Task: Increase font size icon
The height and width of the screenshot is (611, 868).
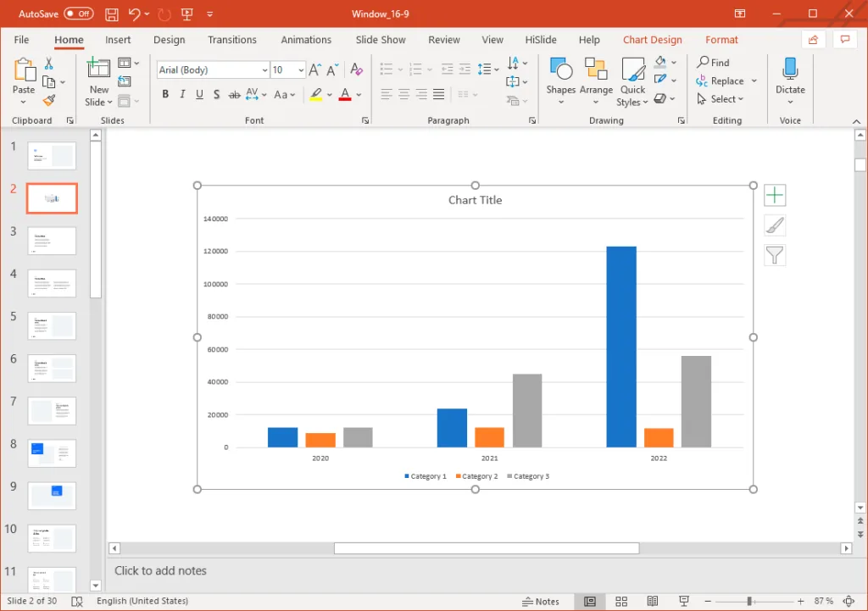Action: [315, 69]
